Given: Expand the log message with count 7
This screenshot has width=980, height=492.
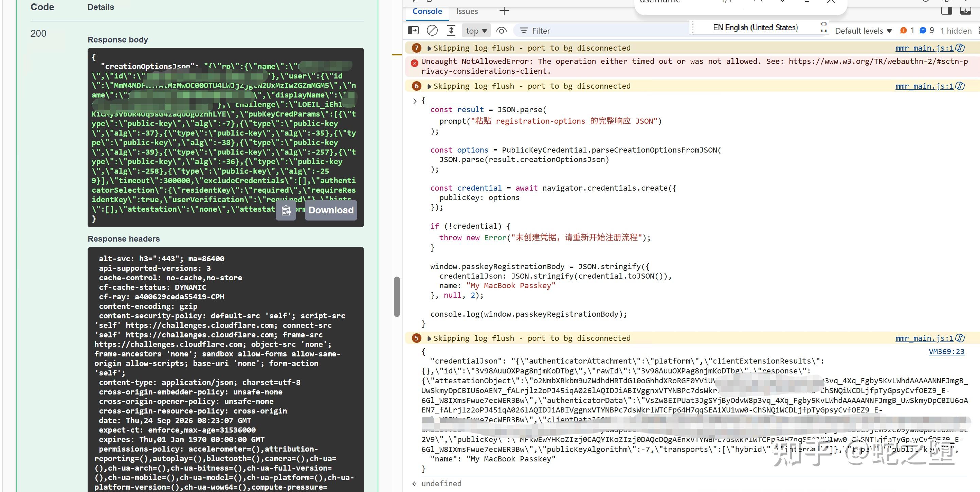Looking at the screenshot, I should point(430,48).
